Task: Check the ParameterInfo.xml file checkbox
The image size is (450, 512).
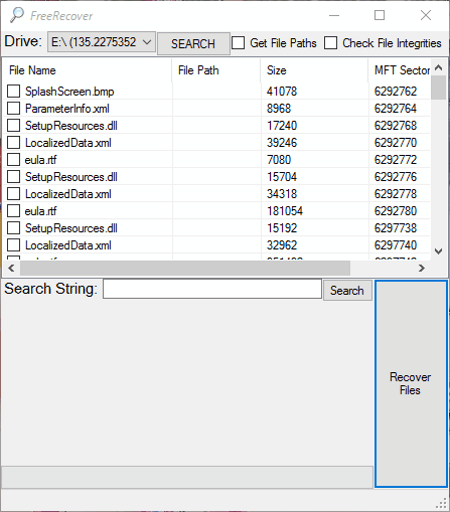Action: point(14,108)
